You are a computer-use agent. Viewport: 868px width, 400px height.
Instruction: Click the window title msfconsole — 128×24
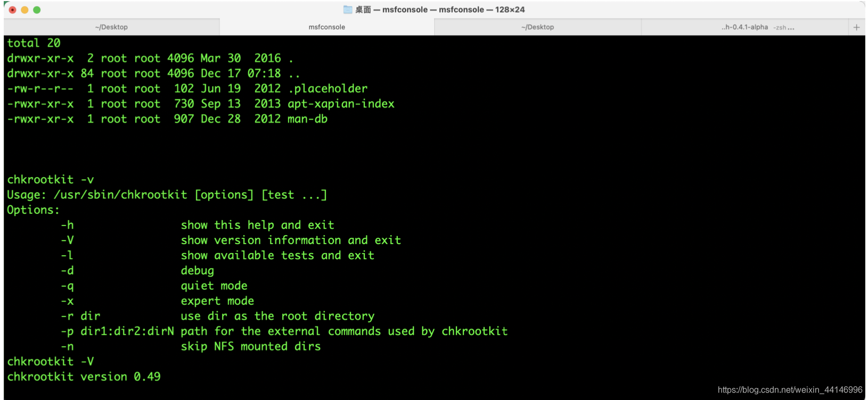click(x=482, y=10)
